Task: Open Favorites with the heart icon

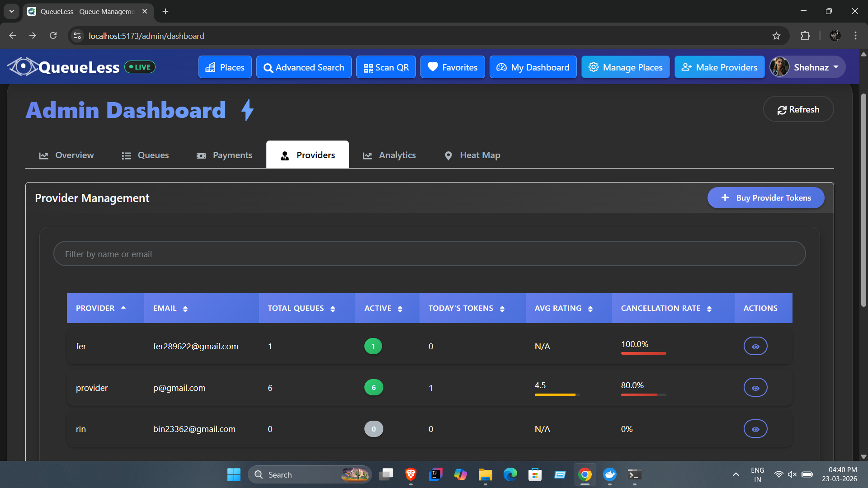Action: point(453,67)
